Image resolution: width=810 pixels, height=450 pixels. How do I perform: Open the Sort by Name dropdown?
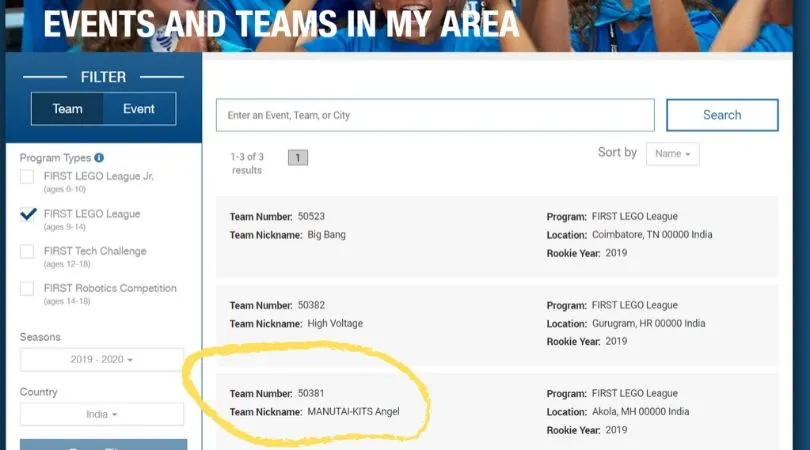(x=672, y=154)
